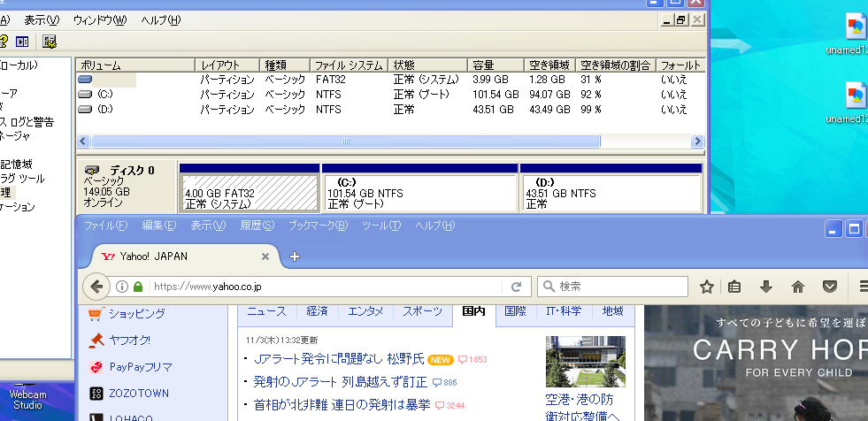
Task: Open Firefox ツール(T) menu
Action: [381, 226]
